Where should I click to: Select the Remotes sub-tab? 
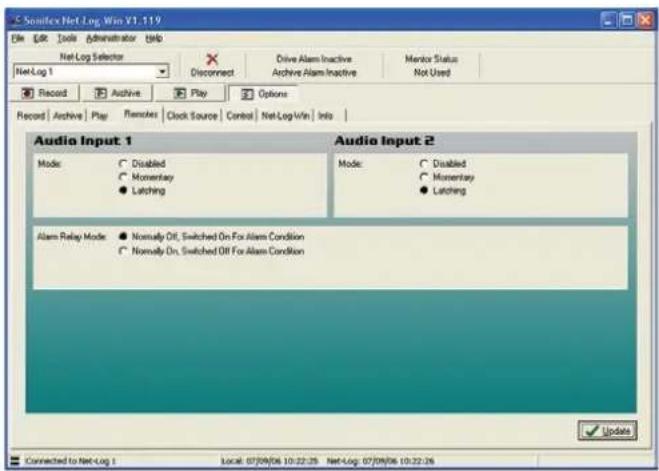141,114
